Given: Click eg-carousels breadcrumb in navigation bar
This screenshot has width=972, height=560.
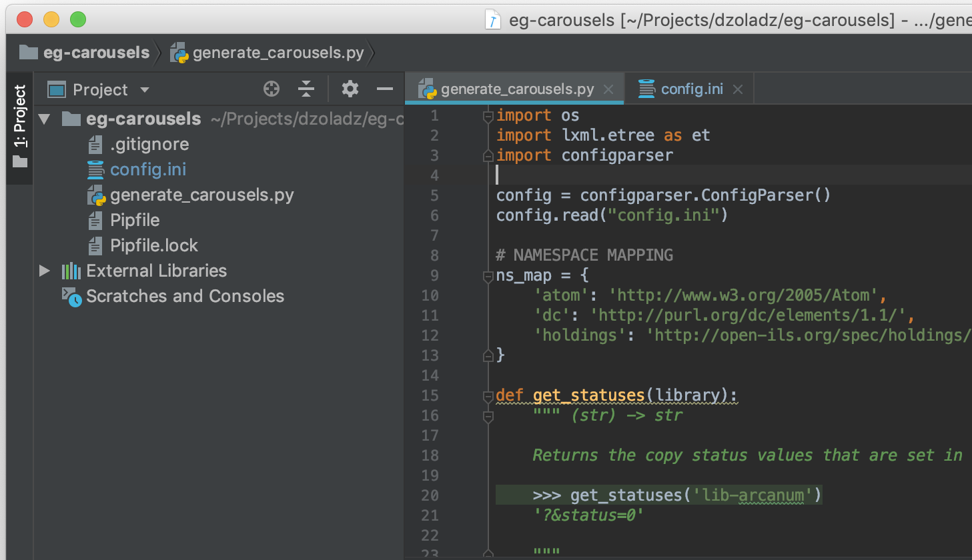Looking at the screenshot, I should (97, 53).
